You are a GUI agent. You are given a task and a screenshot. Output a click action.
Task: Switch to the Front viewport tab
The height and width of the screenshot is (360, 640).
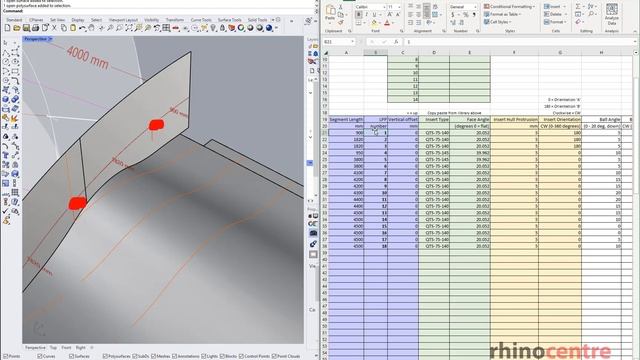66,348
